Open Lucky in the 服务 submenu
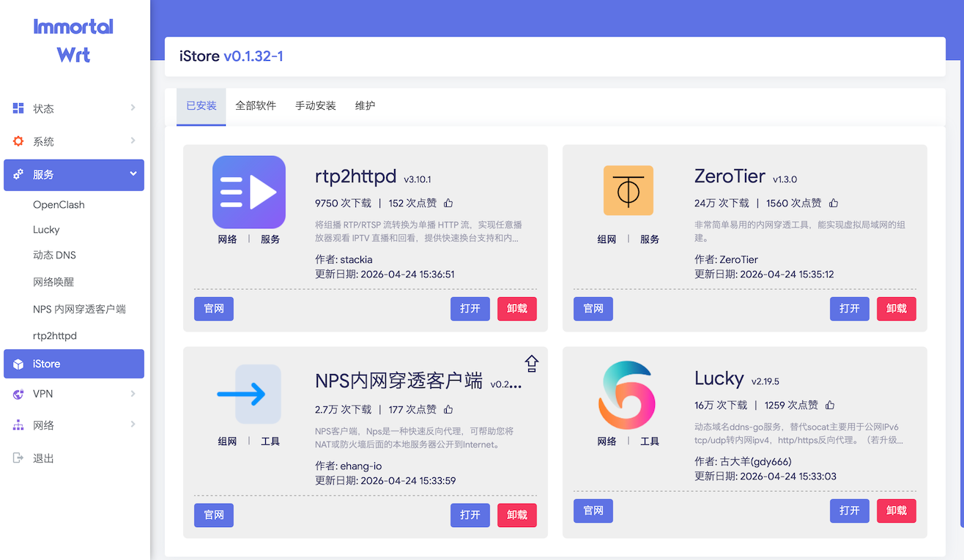Viewport: 964px width, 560px height. coord(46,230)
